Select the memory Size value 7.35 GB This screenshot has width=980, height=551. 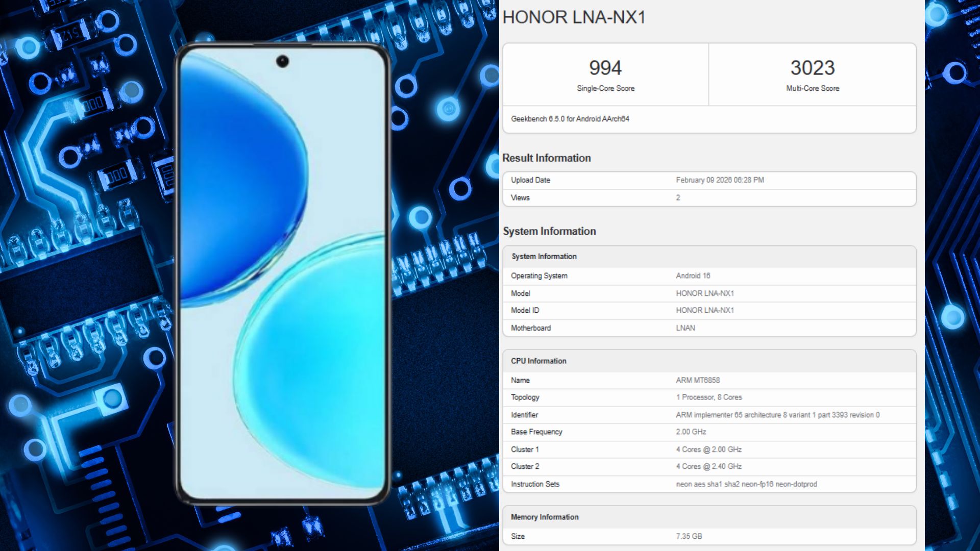pyautogui.click(x=688, y=536)
